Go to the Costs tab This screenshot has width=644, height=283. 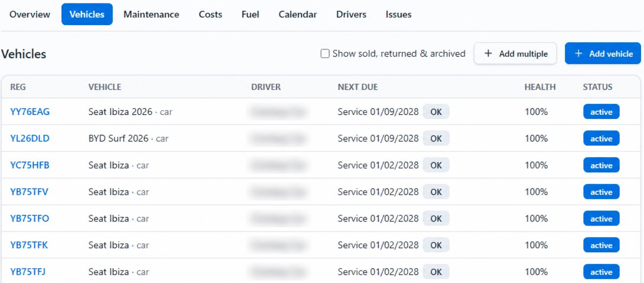pos(210,14)
